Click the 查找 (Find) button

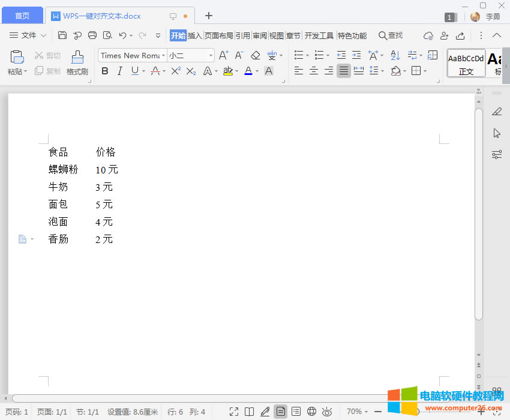coord(391,35)
